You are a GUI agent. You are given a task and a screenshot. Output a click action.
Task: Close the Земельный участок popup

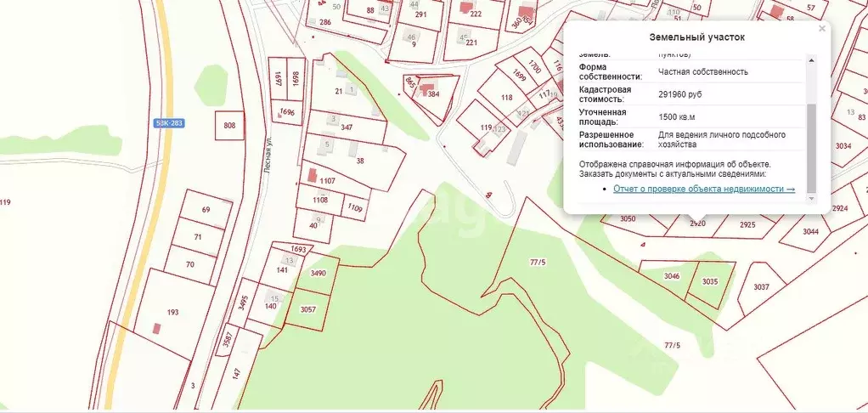(821, 28)
